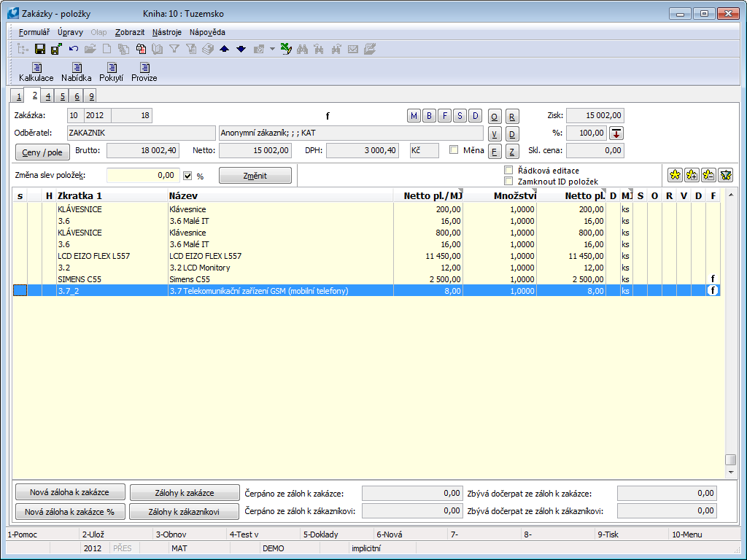Click Nová záloha k zakázce button

coord(71,492)
